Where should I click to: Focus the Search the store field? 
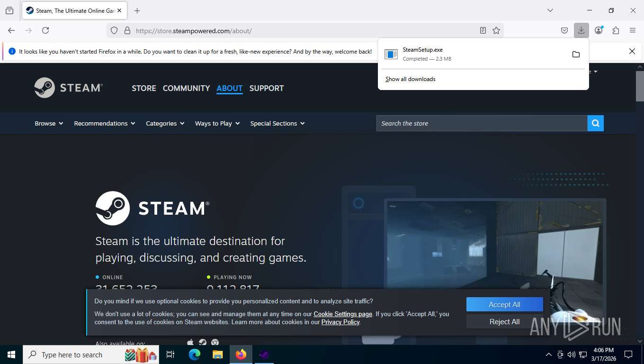[482, 123]
